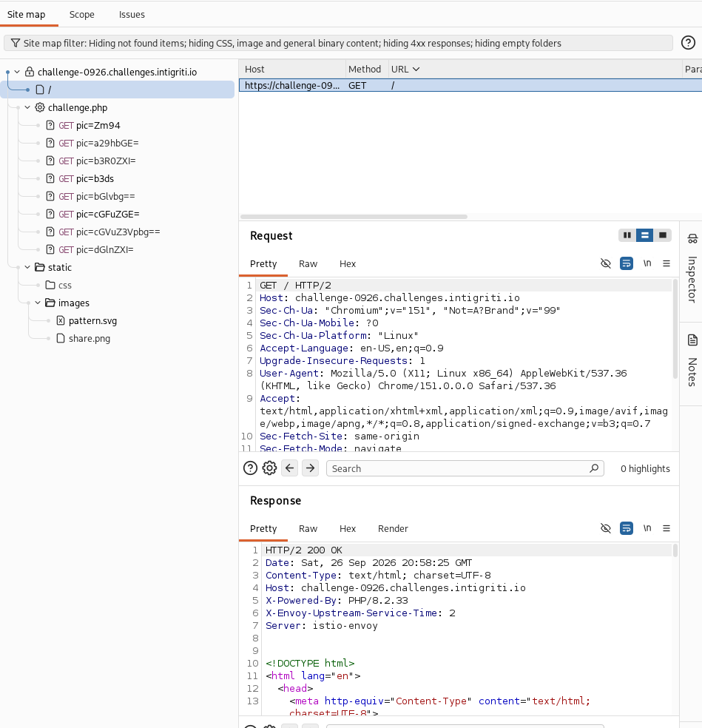Viewport: 702px width, 728px height.
Task: Open the Response panel hamburger menu
Action: pos(666,528)
